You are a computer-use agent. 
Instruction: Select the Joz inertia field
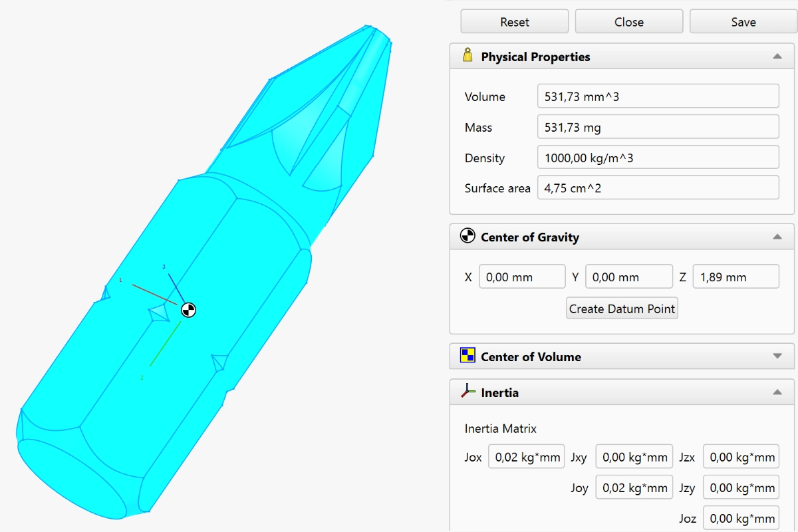click(741, 518)
